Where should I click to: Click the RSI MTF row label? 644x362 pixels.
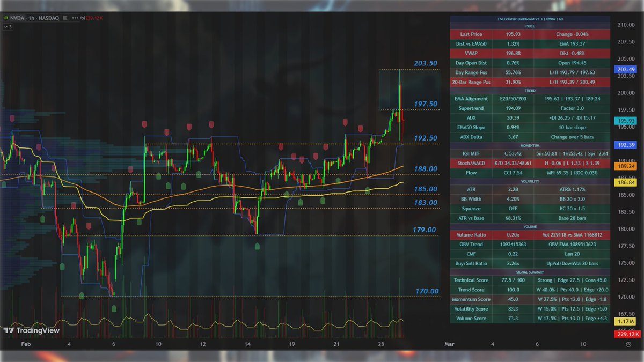tap(471, 154)
